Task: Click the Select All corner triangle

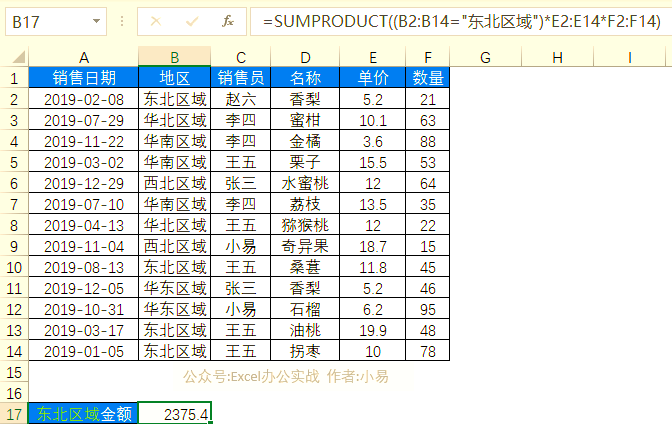Action: (x=17, y=57)
